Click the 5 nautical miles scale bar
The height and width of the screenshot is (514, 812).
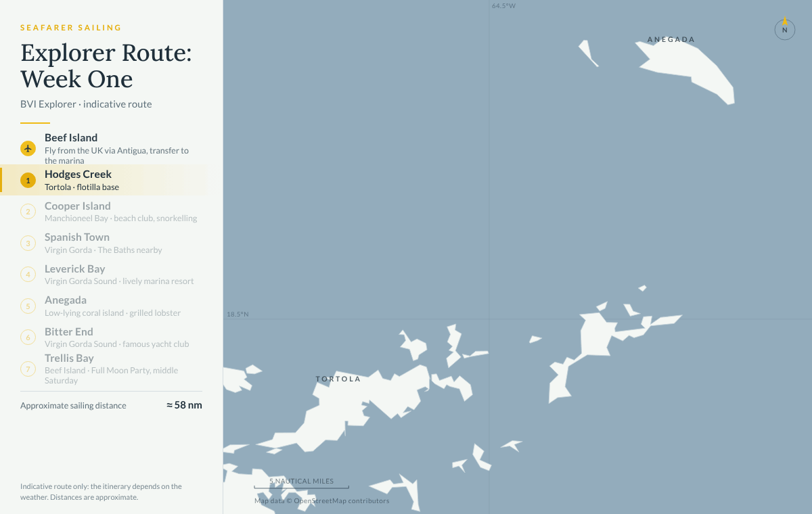(302, 484)
